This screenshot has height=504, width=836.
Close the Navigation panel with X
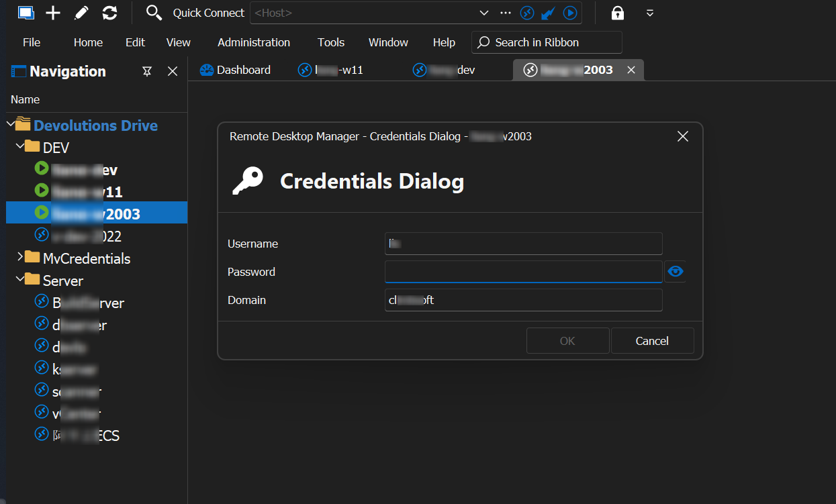coord(173,71)
